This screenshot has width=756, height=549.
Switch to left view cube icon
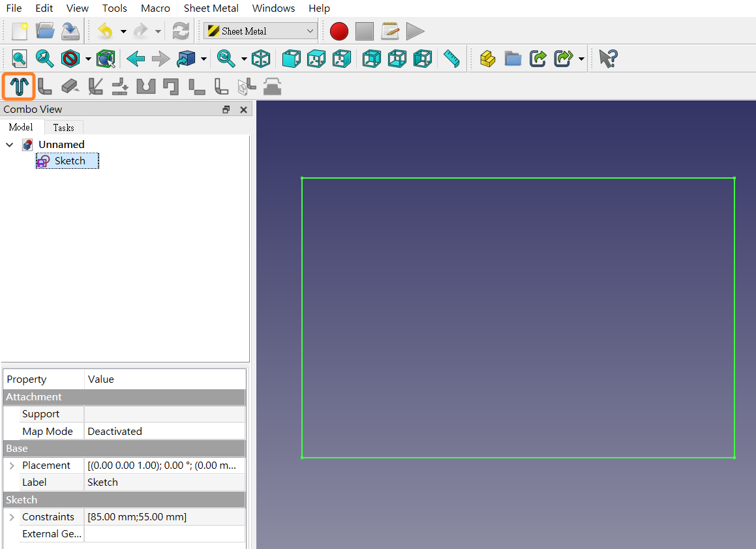coord(423,59)
